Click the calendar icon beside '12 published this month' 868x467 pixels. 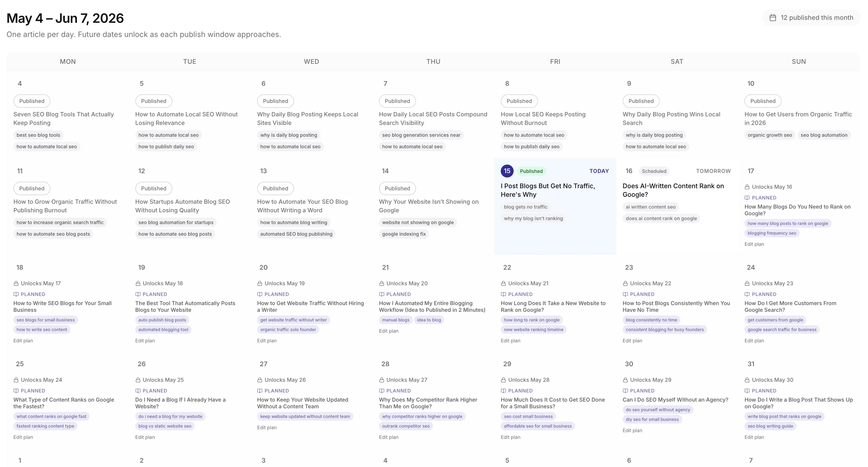(x=773, y=18)
